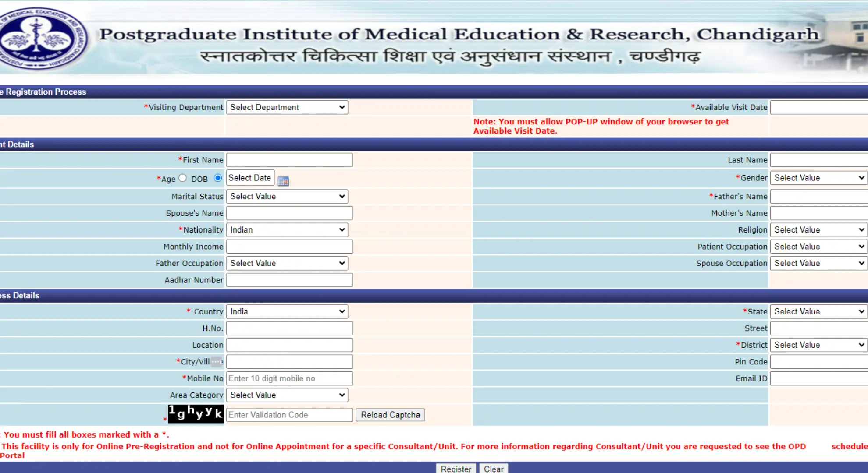This screenshot has height=473, width=868.
Task: Open the Country dropdown
Action: [x=287, y=311]
